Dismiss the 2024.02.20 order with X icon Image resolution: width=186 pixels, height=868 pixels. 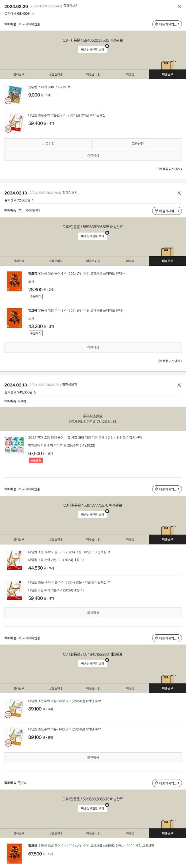click(x=179, y=6)
